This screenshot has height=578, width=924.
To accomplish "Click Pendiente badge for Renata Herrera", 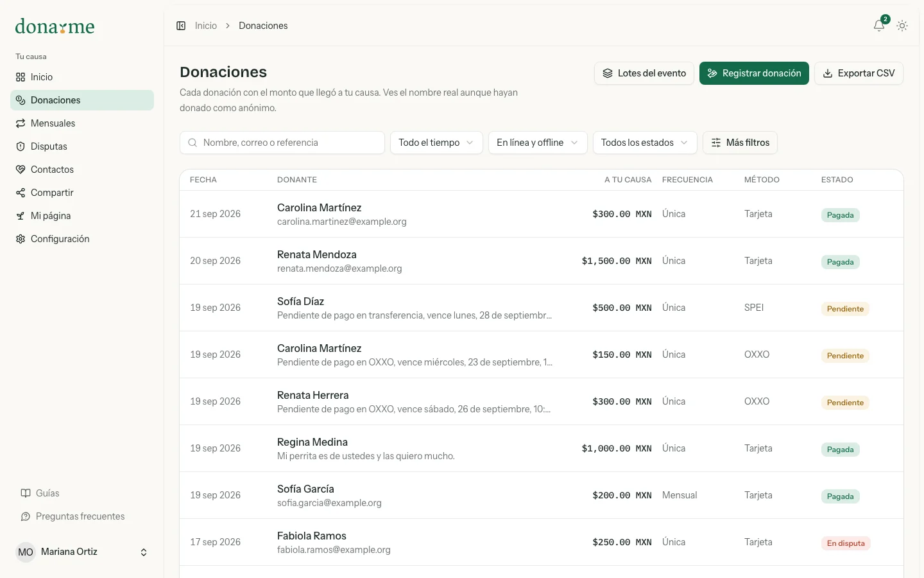I will [x=845, y=403].
